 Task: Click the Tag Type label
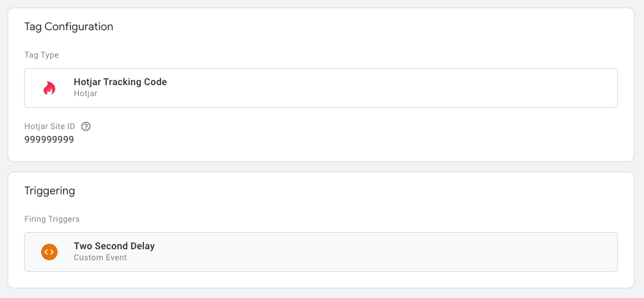coord(41,55)
